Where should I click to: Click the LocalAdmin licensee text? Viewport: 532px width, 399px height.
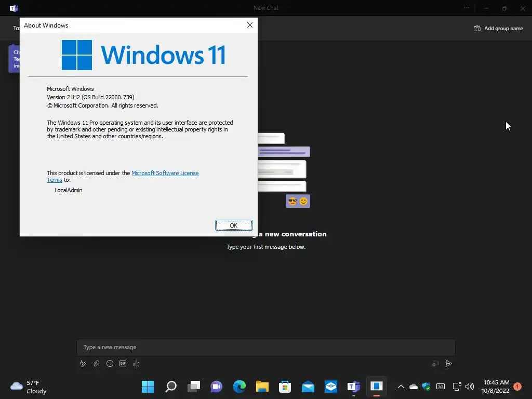pyautogui.click(x=69, y=190)
